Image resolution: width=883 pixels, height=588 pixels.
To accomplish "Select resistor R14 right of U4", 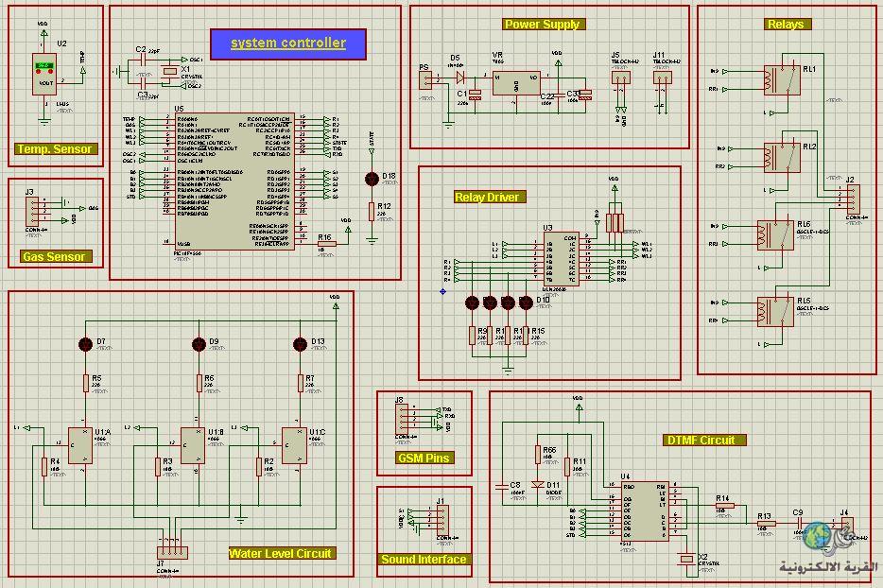I will coord(725,505).
